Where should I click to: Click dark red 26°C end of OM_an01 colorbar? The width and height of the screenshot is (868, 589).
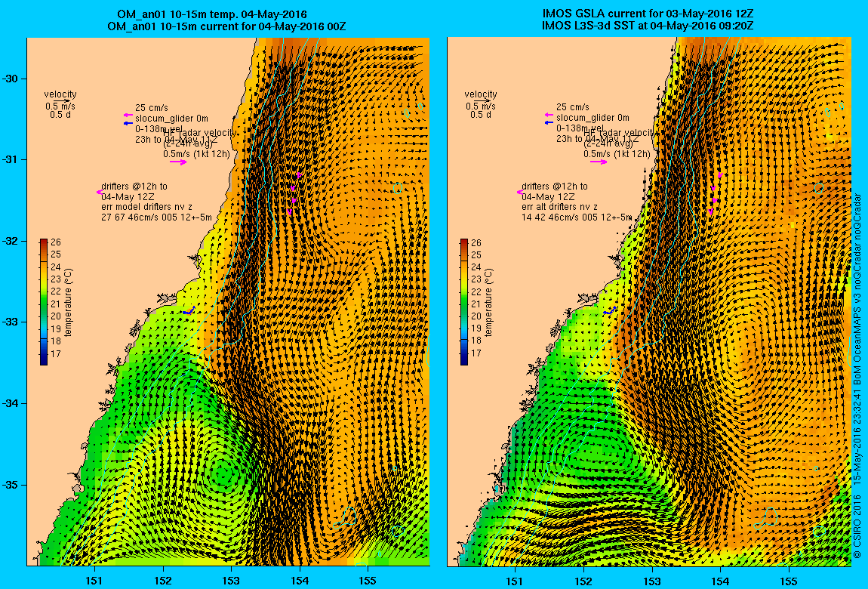(x=44, y=242)
